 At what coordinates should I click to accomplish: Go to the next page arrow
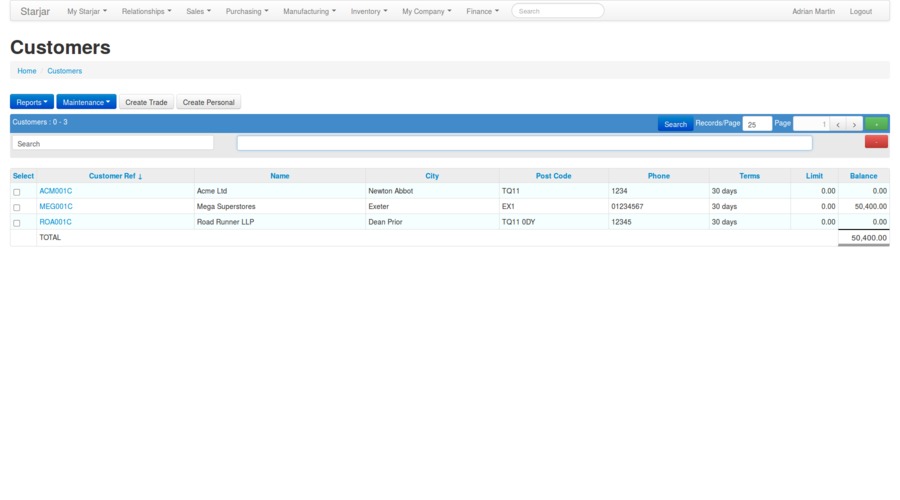click(854, 124)
